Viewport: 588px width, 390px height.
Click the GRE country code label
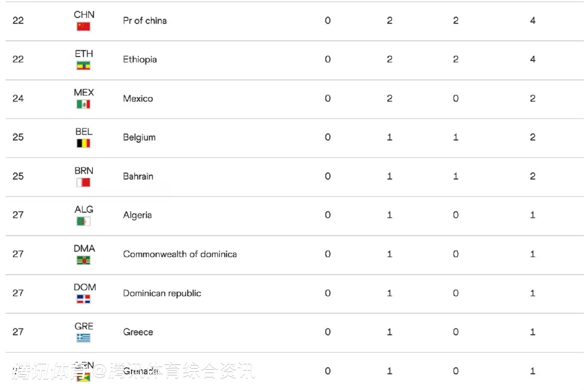pos(84,326)
